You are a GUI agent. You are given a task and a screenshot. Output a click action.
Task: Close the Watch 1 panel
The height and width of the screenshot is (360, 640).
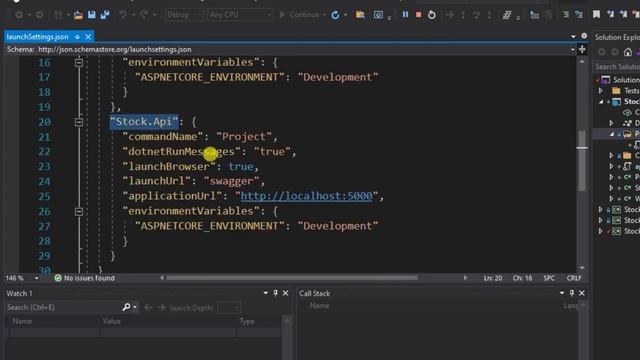286,293
